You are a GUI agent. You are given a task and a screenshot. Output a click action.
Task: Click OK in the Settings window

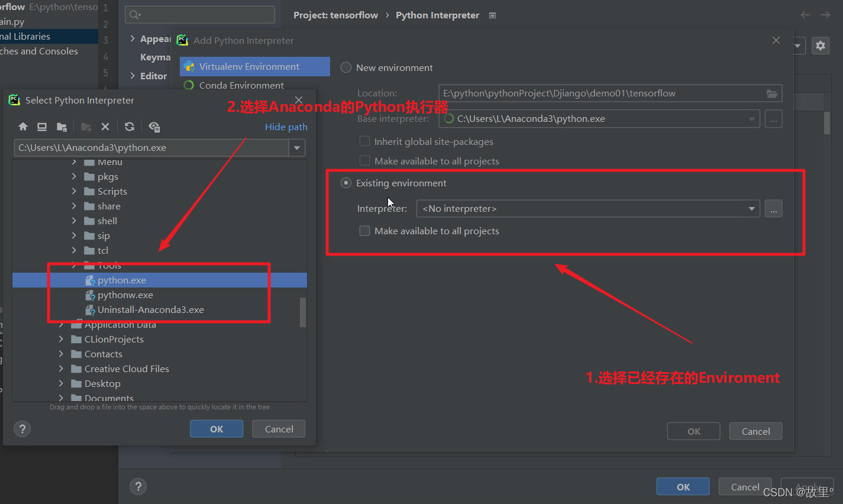click(683, 487)
